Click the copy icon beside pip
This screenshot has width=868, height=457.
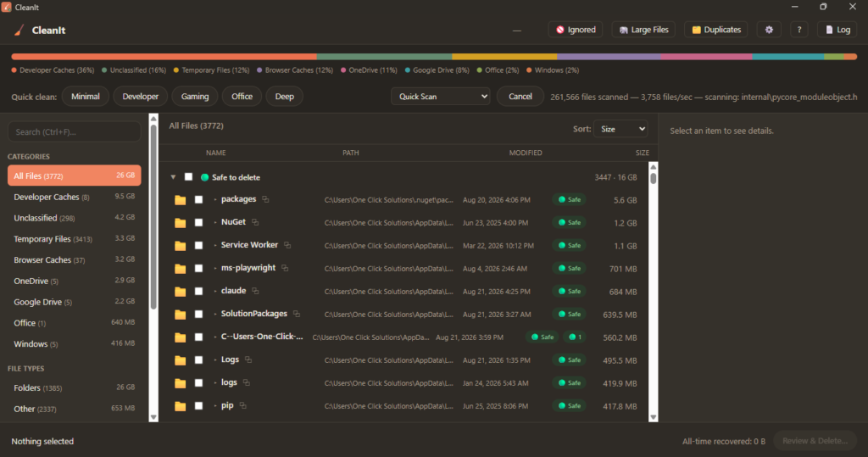pyautogui.click(x=242, y=405)
